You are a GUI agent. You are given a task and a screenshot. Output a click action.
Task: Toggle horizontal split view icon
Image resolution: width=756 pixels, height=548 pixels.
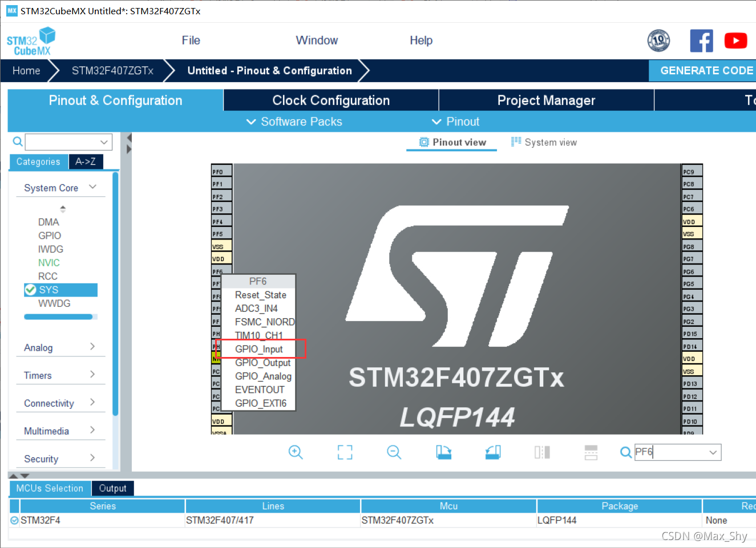point(591,452)
